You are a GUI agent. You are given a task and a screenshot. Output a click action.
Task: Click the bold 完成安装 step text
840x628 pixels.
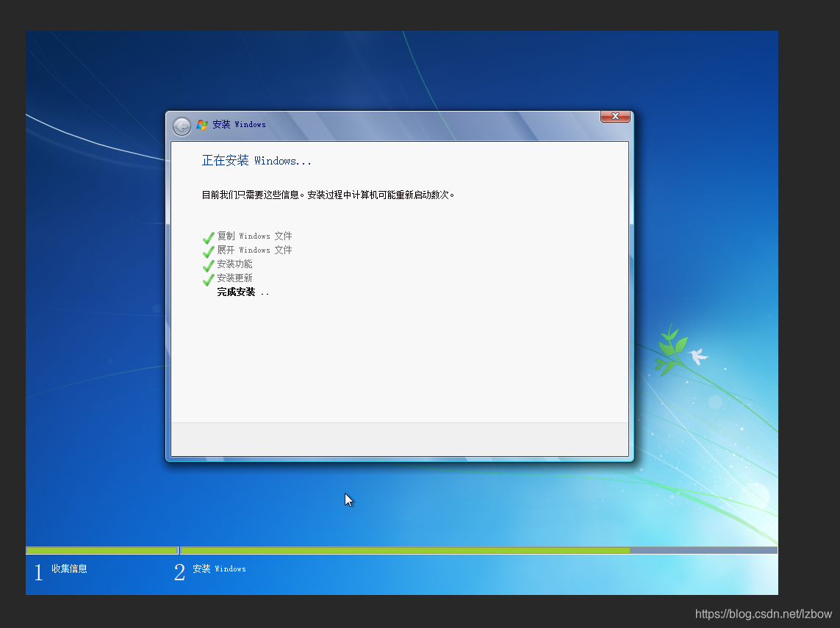pyautogui.click(x=236, y=292)
